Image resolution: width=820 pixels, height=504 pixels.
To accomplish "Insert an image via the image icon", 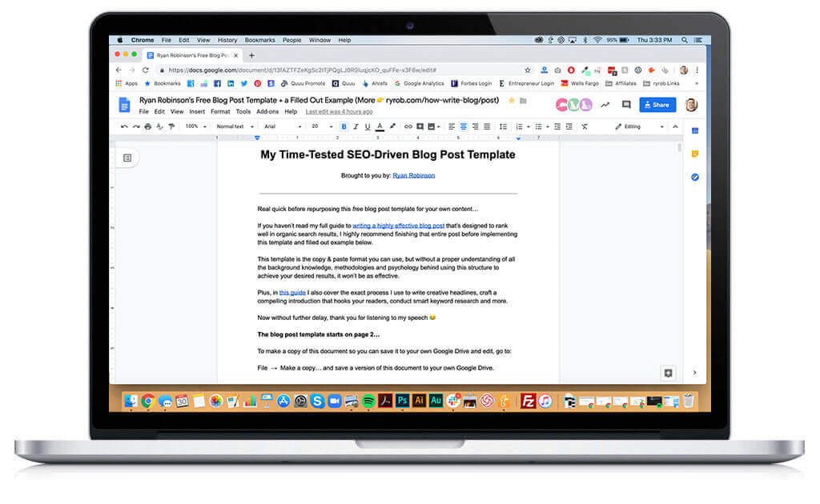I will click(x=430, y=126).
